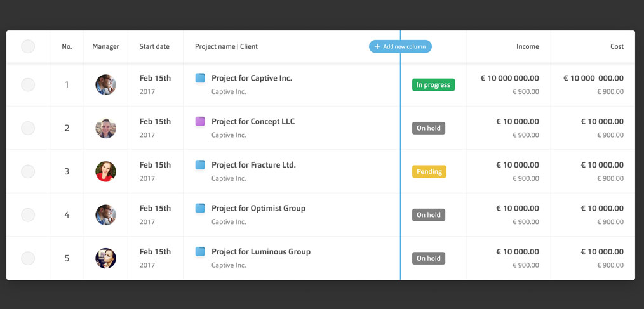Toggle the select-all circle in the header

(28, 46)
